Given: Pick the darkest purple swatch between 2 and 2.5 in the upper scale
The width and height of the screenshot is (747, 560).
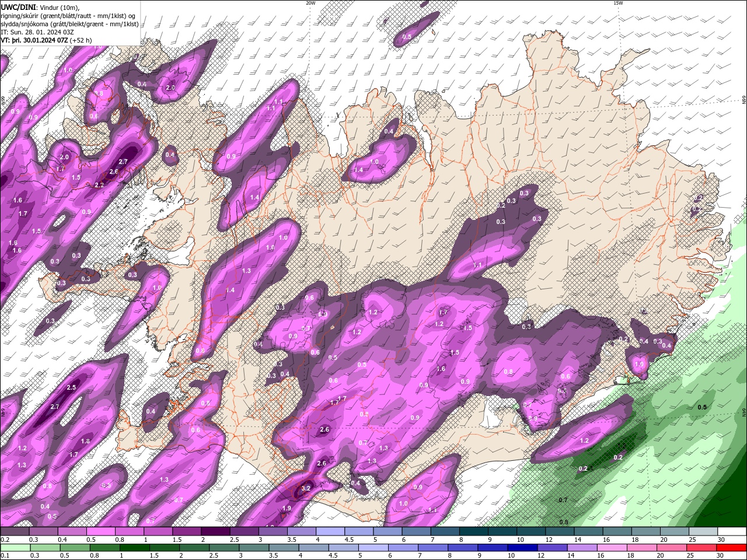Looking at the screenshot, I should coord(215,531).
